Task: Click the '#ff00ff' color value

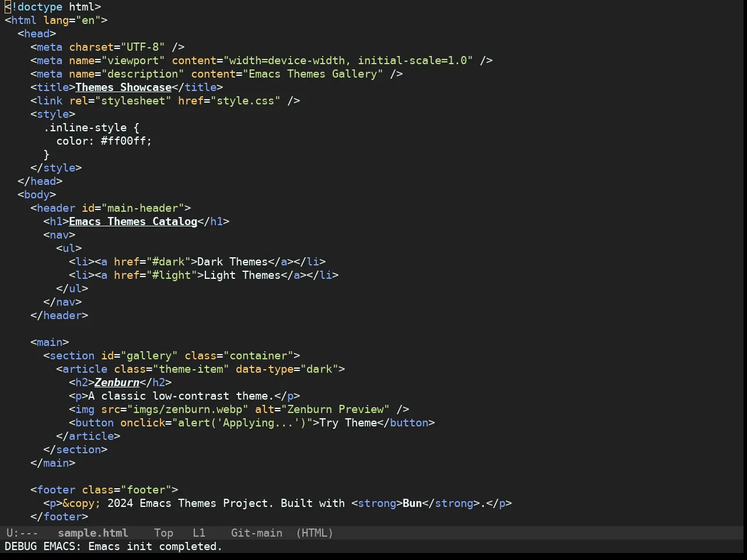Action: click(124, 141)
